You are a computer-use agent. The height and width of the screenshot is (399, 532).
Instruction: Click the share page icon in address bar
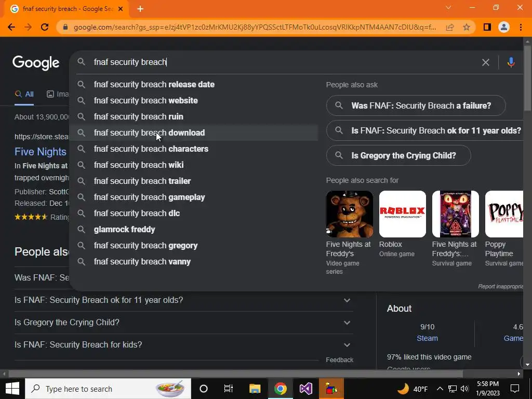pos(450,27)
